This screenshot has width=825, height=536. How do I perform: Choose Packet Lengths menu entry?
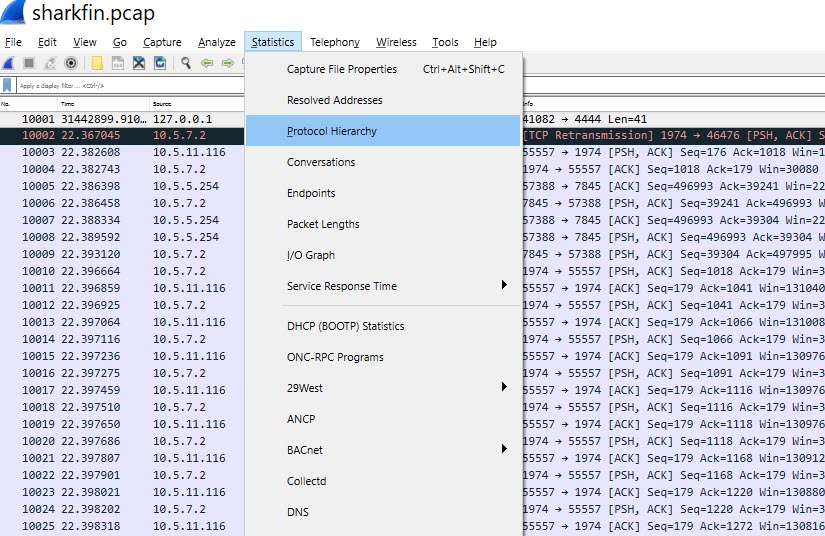(383, 224)
